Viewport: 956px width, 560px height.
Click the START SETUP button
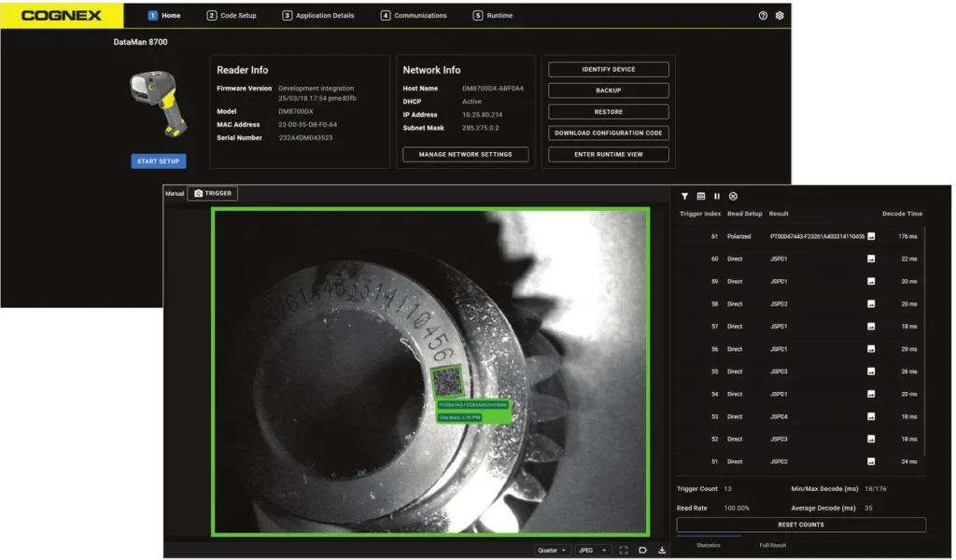coord(158,161)
